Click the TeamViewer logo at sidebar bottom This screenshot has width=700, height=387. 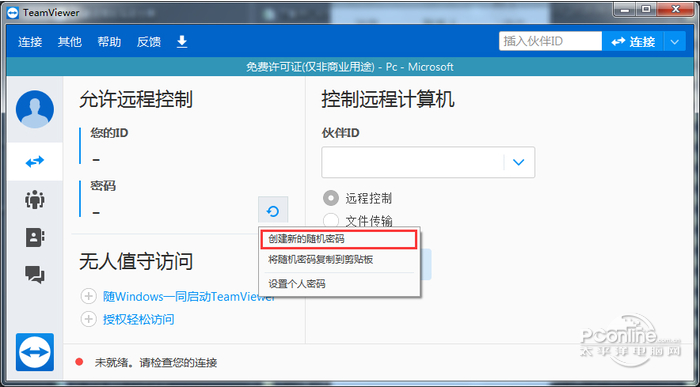point(35,352)
